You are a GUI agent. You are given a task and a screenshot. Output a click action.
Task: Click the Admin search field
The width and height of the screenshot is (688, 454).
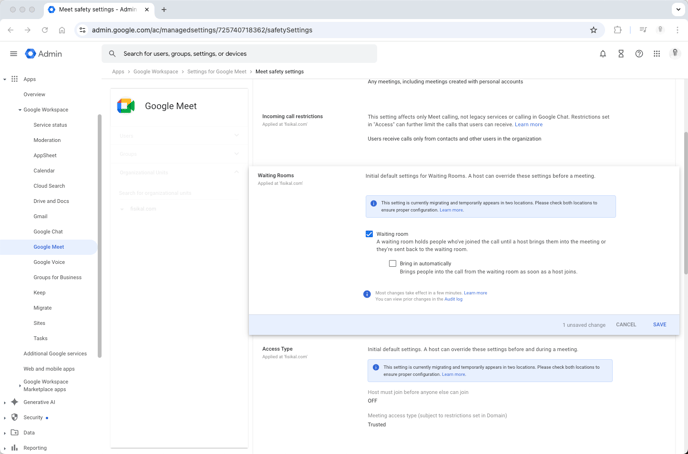(x=240, y=54)
